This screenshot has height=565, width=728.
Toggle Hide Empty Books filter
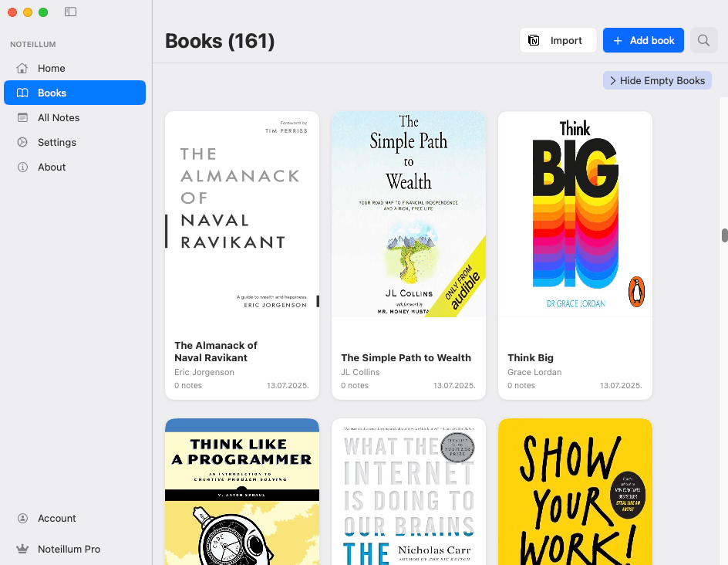pyautogui.click(x=657, y=80)
